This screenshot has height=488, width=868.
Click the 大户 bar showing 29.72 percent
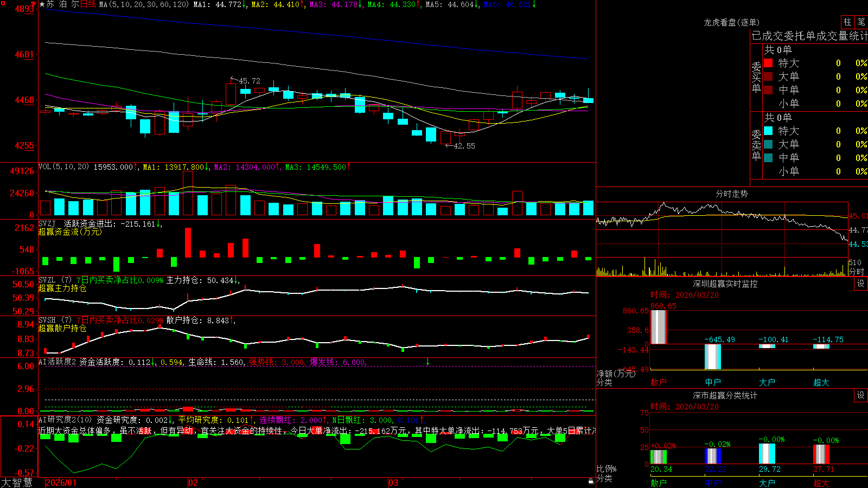pos(767,454)
